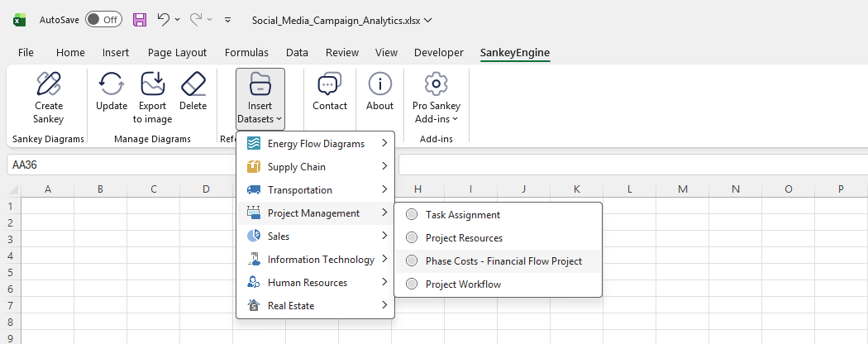Click the Update diagrams icon
Viewport: 868px width, 344px height.
point(112,84)
